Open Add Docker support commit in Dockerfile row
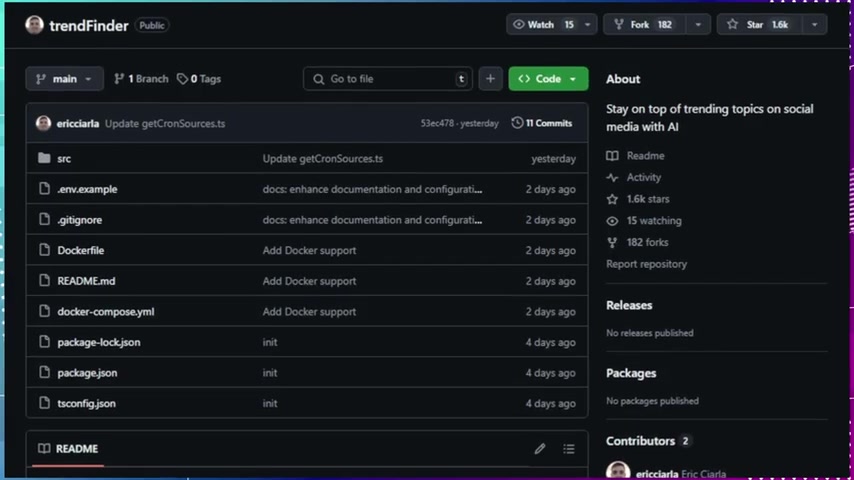 tap(309, 251)
